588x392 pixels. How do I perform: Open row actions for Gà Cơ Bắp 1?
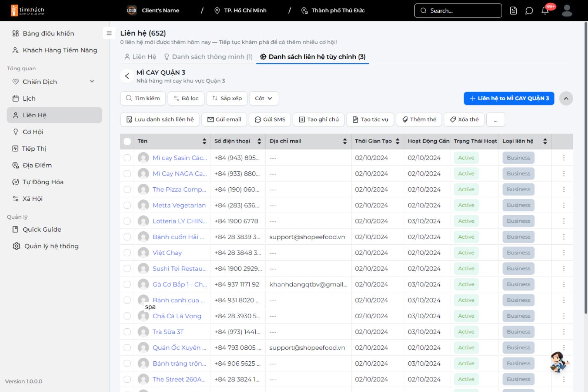click(x=564, y=284)
